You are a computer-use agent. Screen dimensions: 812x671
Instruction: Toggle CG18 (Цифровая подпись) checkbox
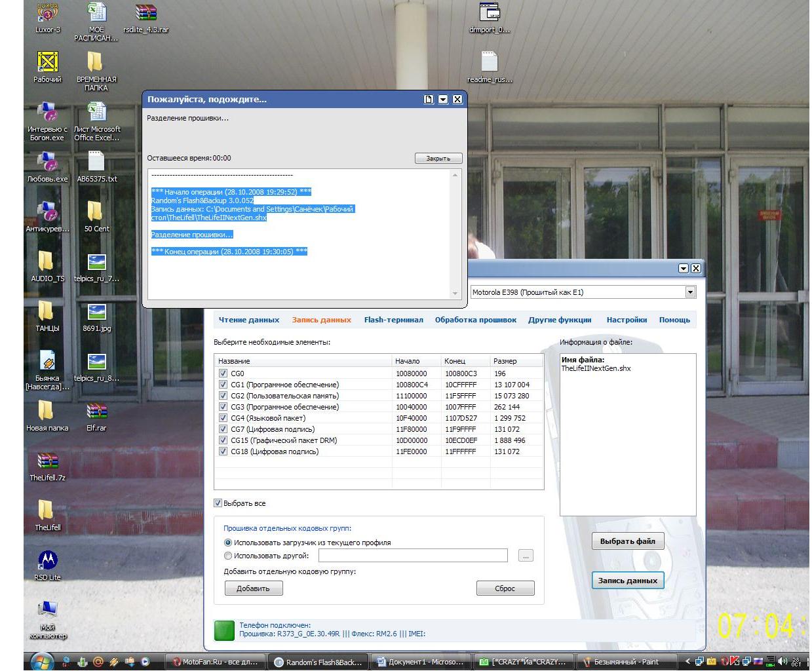[223, 451]
